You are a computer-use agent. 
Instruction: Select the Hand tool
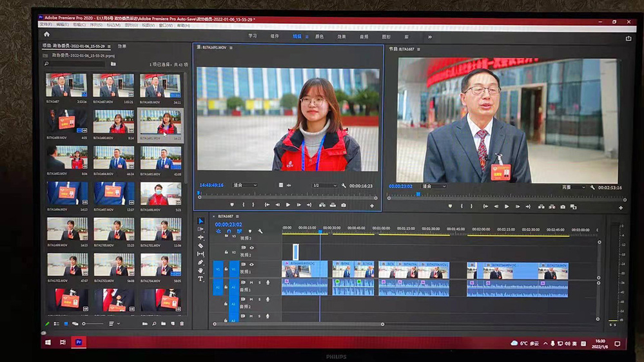point(200,271)
